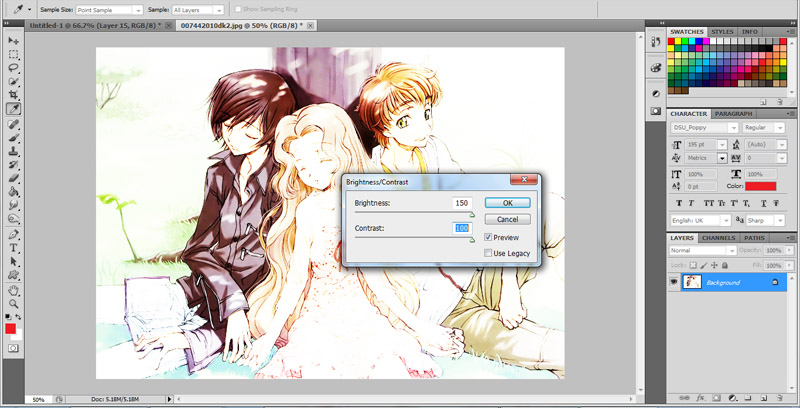The height and width of the screenshot is (408, 800).
Task: Select the Quick Selection tool
Action: pos(13,82)
